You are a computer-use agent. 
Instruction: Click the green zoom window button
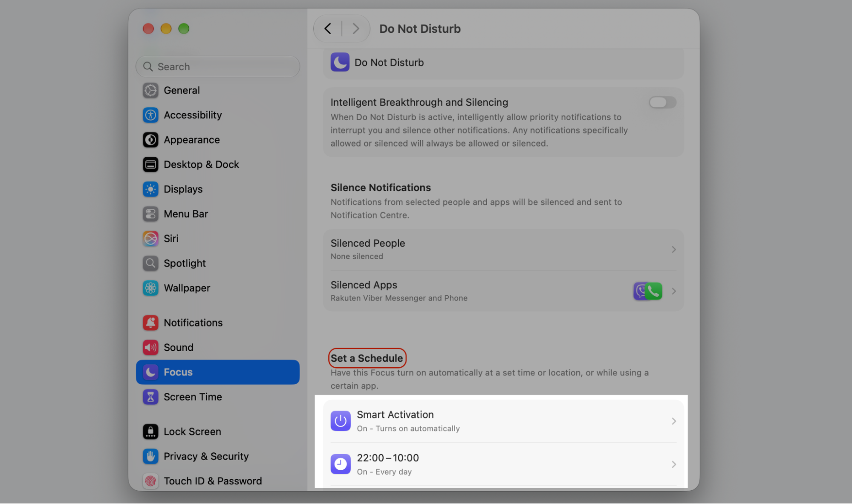coord(184,29)
